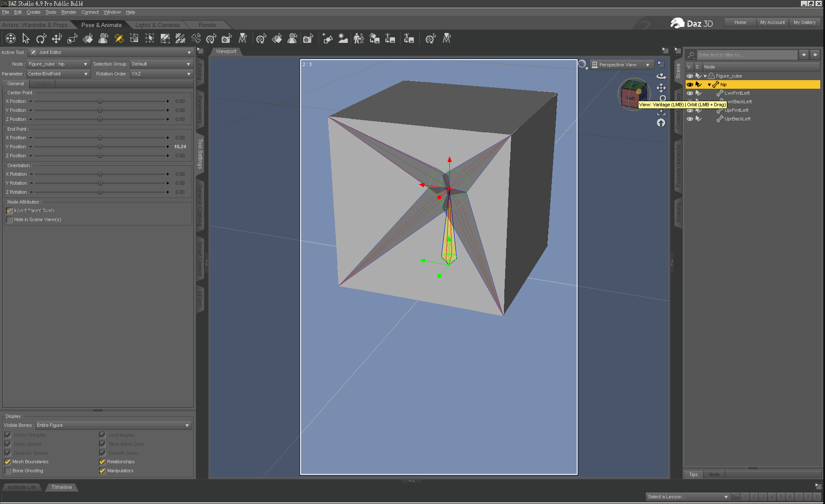Toggle Inherit Parent Scale checkbox
This screenshot has height=504, width=825.
click(9, 210)
